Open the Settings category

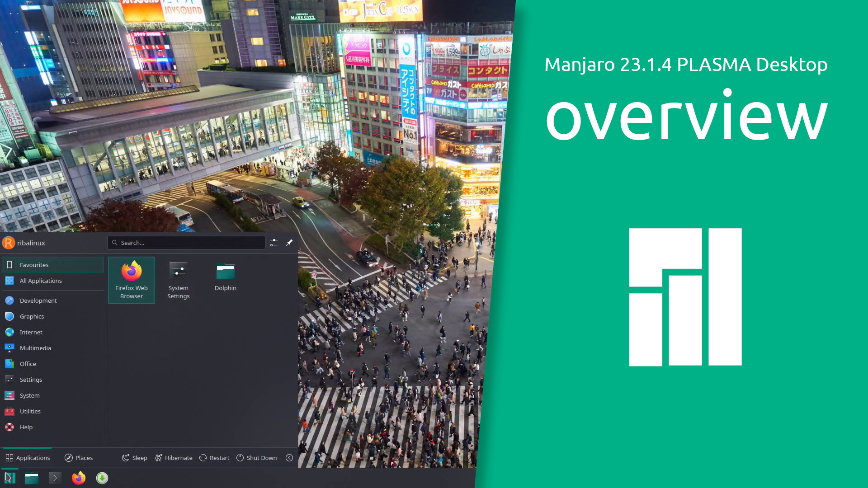53,380
